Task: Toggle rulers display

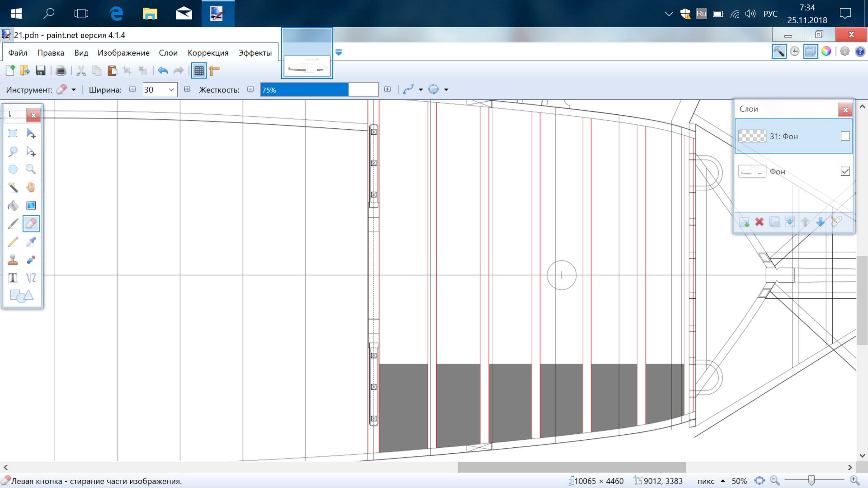Action: (214, 71)
